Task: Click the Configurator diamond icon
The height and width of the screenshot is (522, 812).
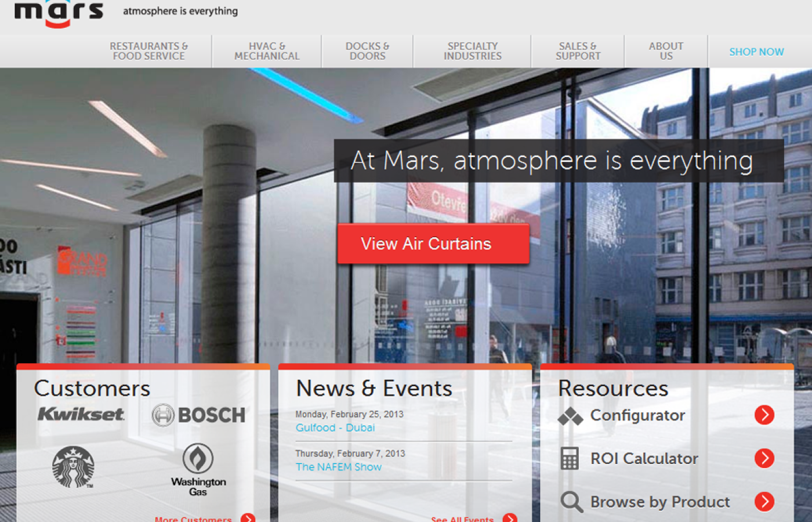Action: (x=570, y=416)
